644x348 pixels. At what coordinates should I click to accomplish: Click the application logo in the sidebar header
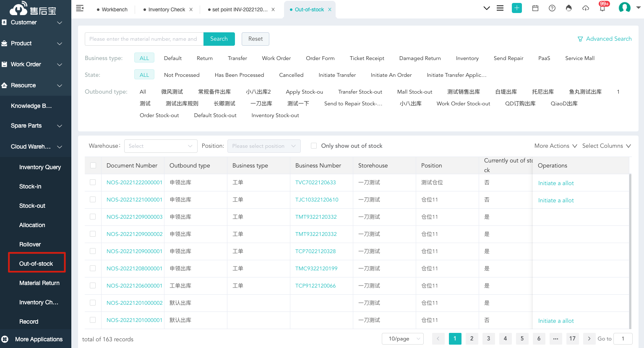coord(33,8)
